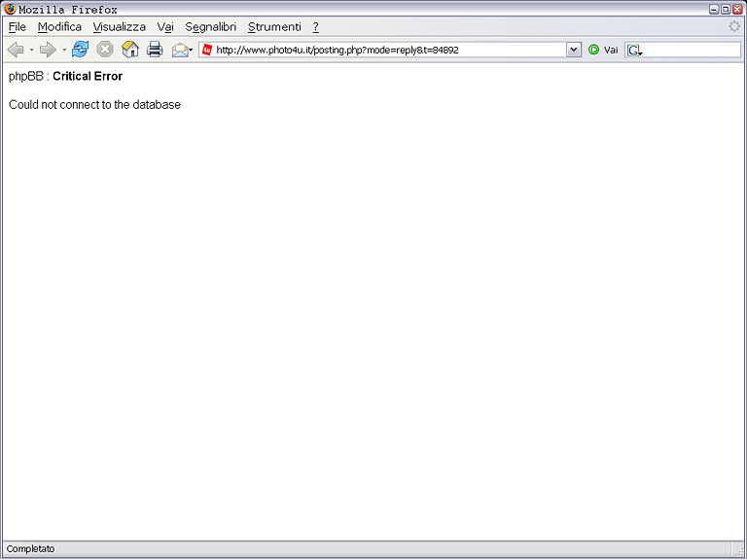747x560 pixels.
Task: Open the Back button history dropdown arrow
Action: pyautogui.click(x=31, y=50)
